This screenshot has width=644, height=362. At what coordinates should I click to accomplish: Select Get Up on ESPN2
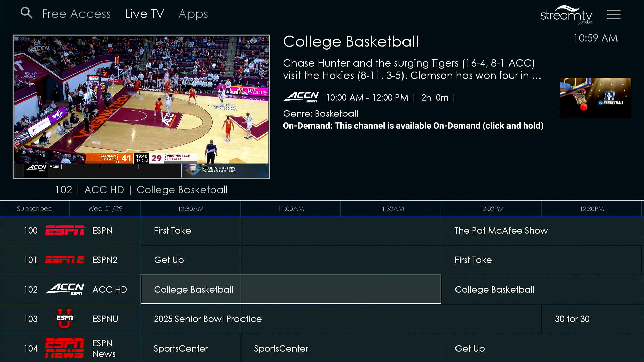pos(291,260)
